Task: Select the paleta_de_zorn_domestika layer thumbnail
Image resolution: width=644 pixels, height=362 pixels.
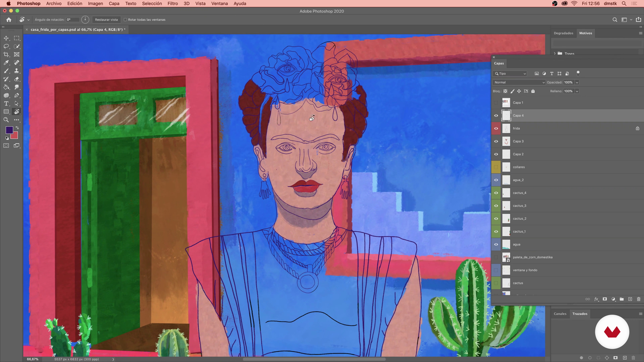Action: pyautogui.click(x=506, y=257)
